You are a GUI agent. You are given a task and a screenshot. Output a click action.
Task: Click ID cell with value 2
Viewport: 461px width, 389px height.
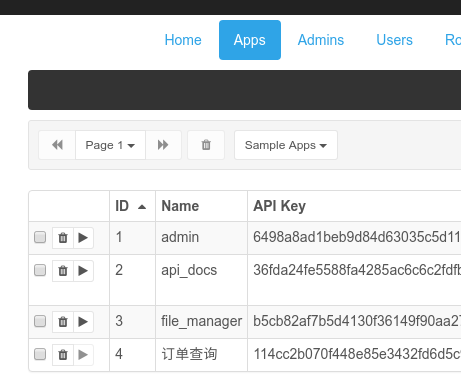click(x=119, y=270)
